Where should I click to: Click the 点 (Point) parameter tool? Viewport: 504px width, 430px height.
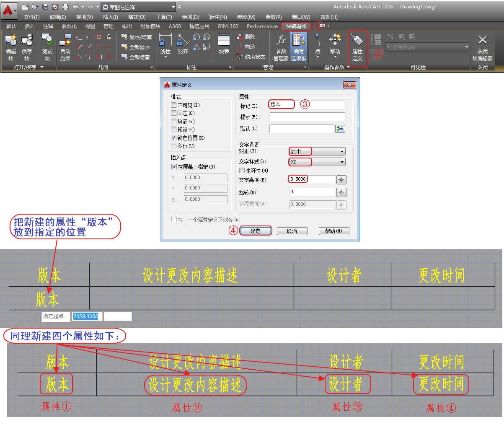coord(318,45)
